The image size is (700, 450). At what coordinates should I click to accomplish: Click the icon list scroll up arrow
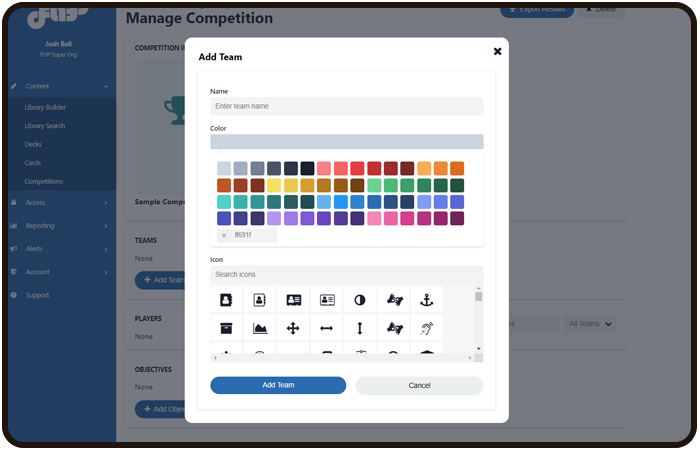tap(479, 289)
